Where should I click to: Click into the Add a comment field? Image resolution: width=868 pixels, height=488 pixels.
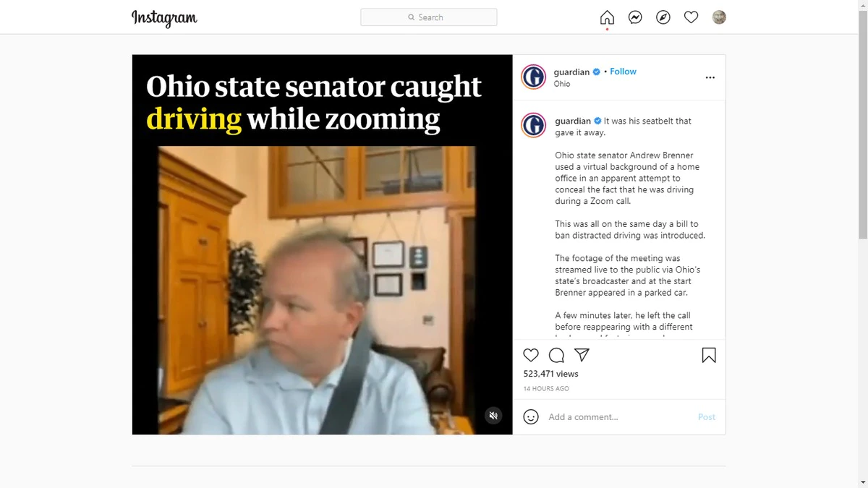pos(619,417)
